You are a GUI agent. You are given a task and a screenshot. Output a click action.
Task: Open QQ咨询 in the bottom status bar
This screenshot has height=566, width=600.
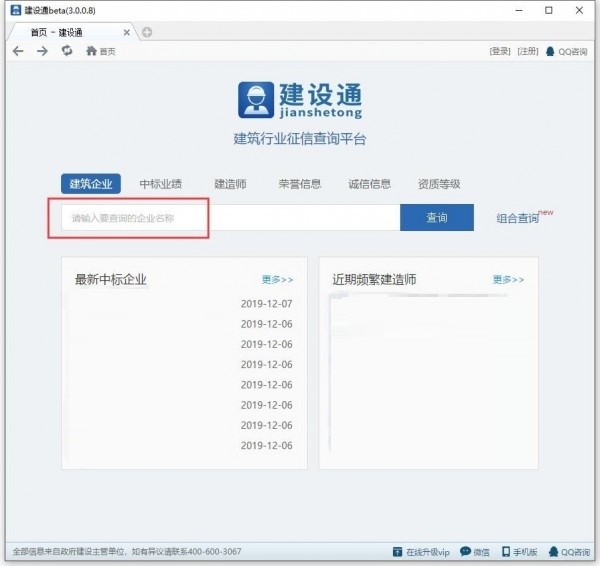(x=569, y=552)
